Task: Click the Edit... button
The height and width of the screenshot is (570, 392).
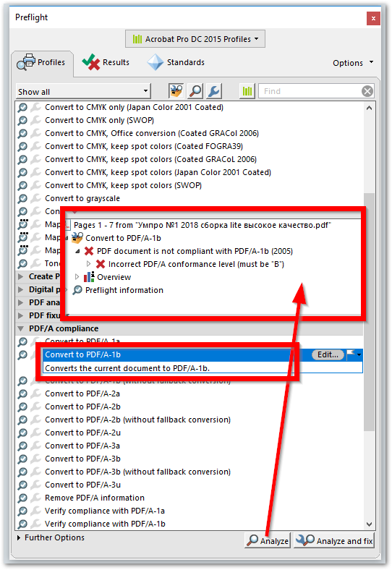Action: [328, 354]
